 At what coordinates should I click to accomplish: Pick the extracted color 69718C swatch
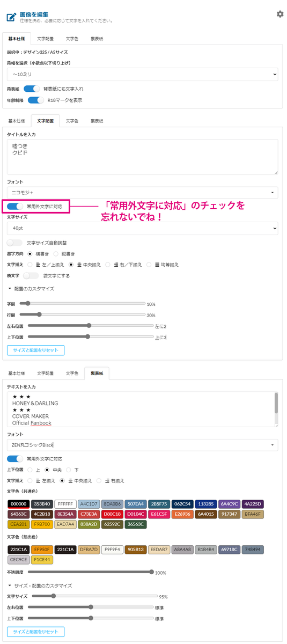pyautogui.click(x=229, y=550)
